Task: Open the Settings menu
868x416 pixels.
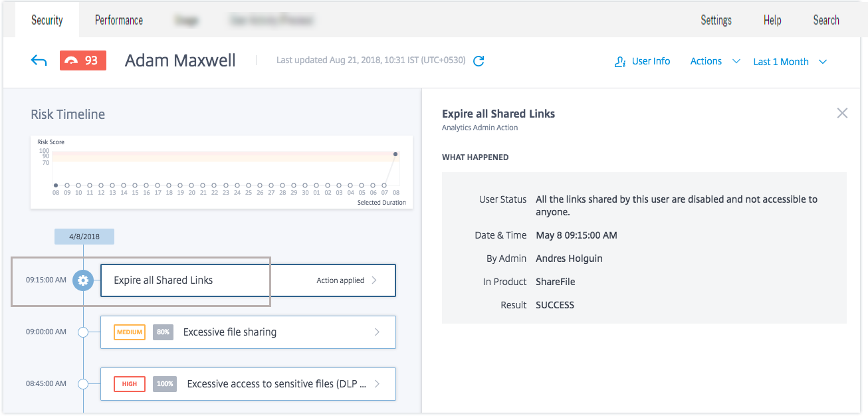Action: 716,20
